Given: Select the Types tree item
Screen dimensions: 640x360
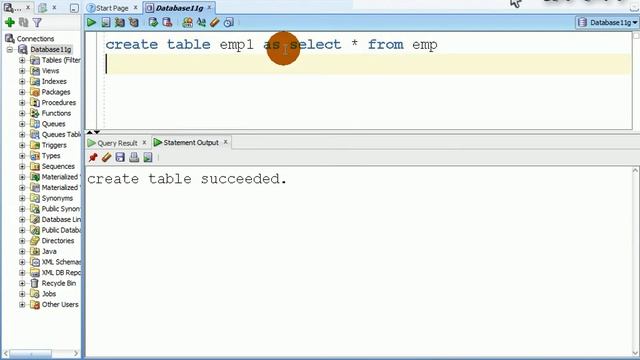Looking at the screenshot, I should click(51, 156).
